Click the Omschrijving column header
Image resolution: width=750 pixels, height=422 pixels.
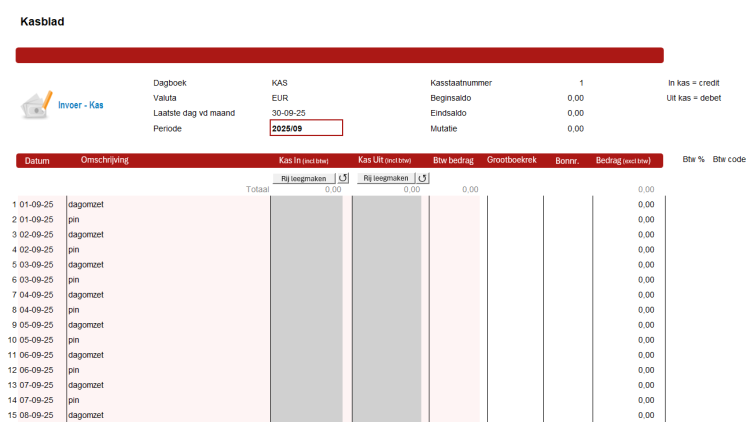pos(104,160)
